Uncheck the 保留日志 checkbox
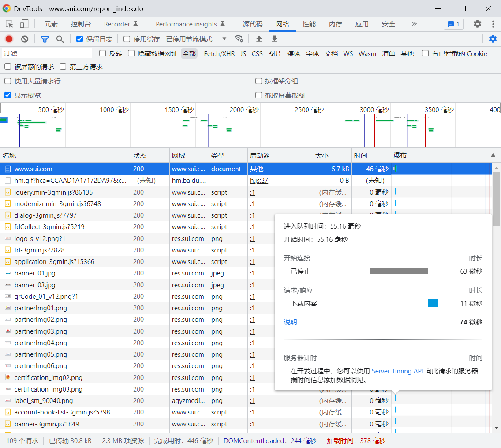The width and height of the screenshot is (501, 448). pyautogui.click(x=80, y=39)
